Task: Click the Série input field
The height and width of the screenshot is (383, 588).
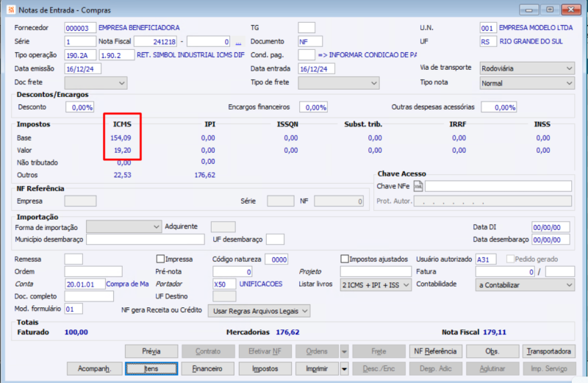Action: coord(80,42)
